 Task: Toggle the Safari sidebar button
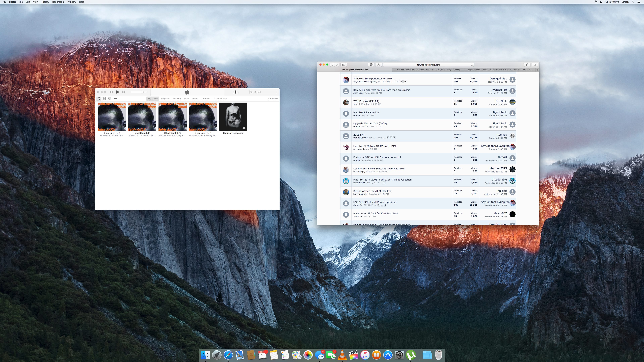(343, 65)
